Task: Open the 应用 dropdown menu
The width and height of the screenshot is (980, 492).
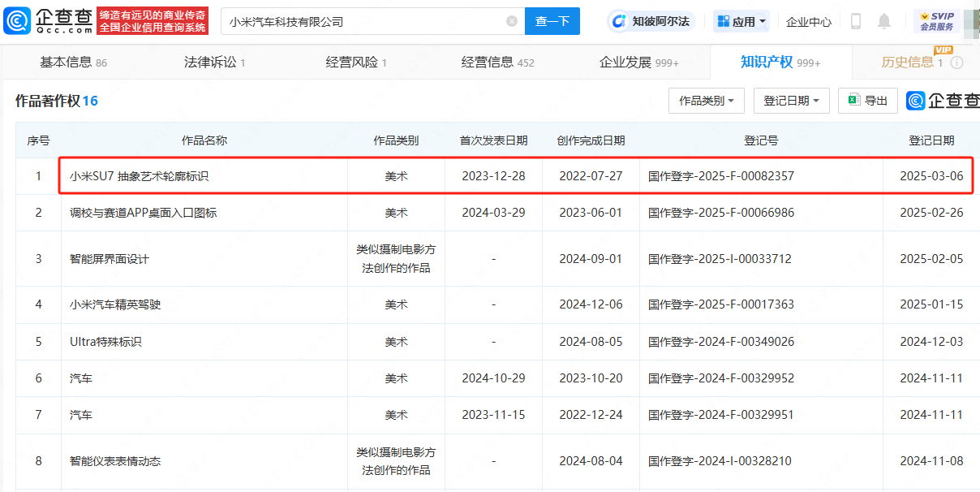Action: (741, 21)
